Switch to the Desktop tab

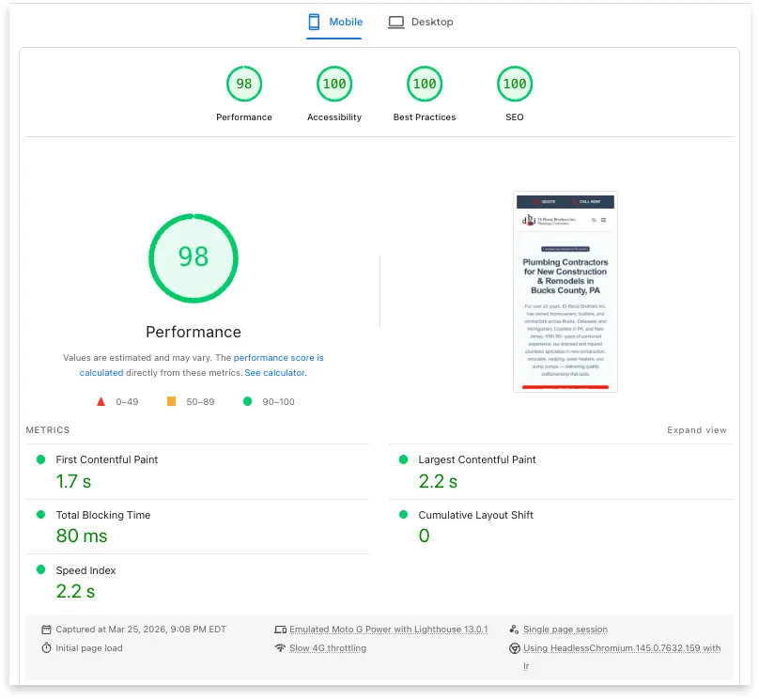click(420, 21)
